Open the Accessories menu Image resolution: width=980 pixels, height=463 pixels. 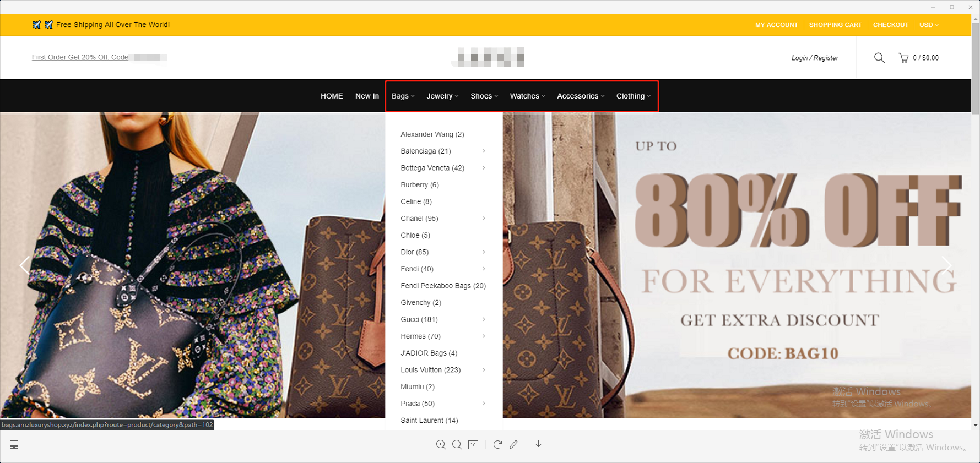coord(581,96)
